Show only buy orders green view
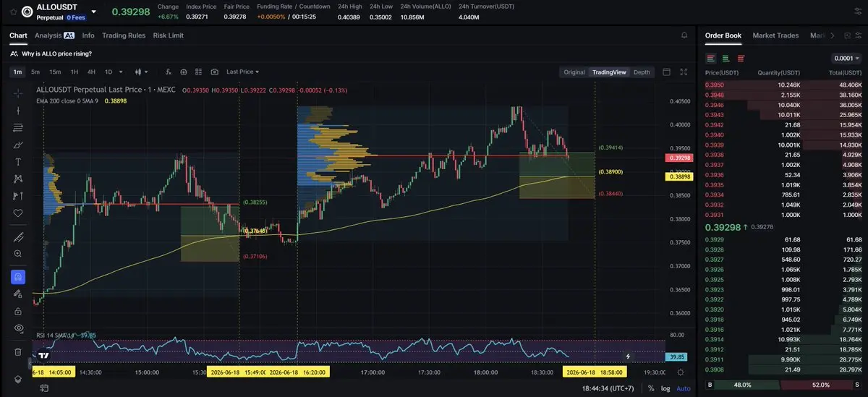Viewport: 868px width, 397px height. (726, 58)
